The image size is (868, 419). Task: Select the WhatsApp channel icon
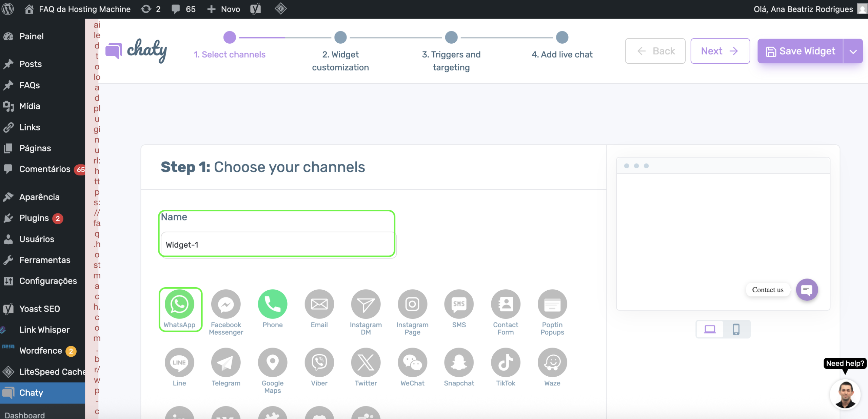179,304
